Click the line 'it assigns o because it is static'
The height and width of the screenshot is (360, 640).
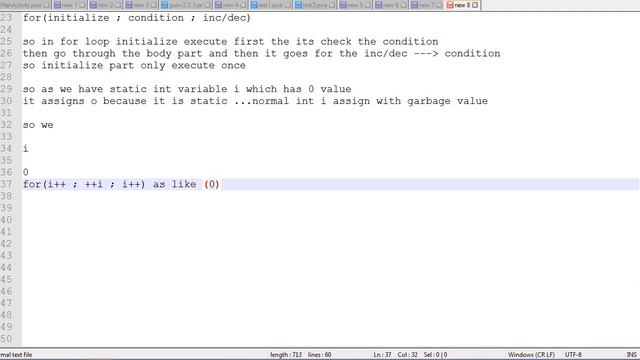coord(256,101)
